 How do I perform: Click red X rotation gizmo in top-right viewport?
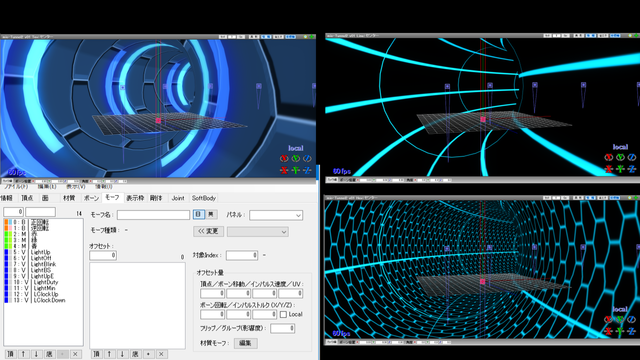(609, 157)
